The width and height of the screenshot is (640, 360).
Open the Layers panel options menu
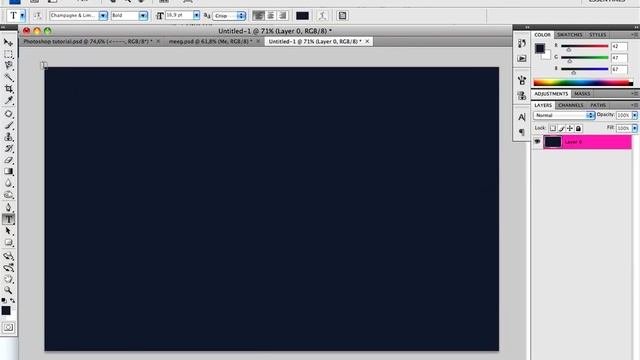pos(635,105)
